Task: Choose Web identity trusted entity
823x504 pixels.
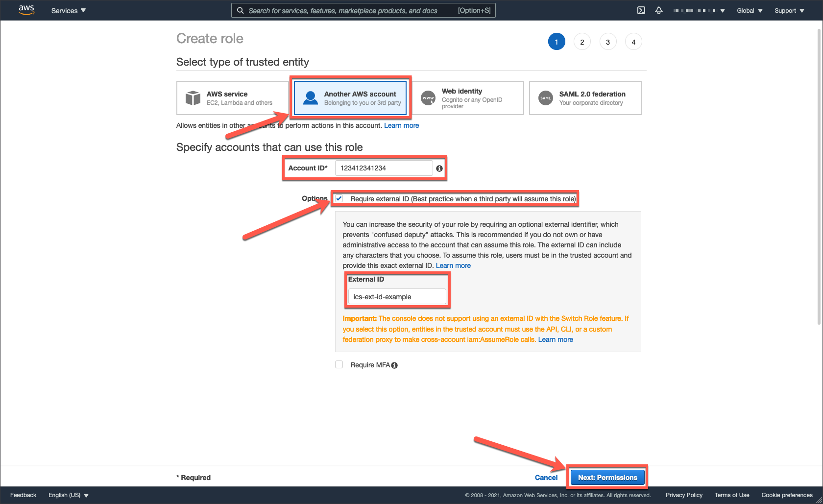Action: click(x=468, y=98)
